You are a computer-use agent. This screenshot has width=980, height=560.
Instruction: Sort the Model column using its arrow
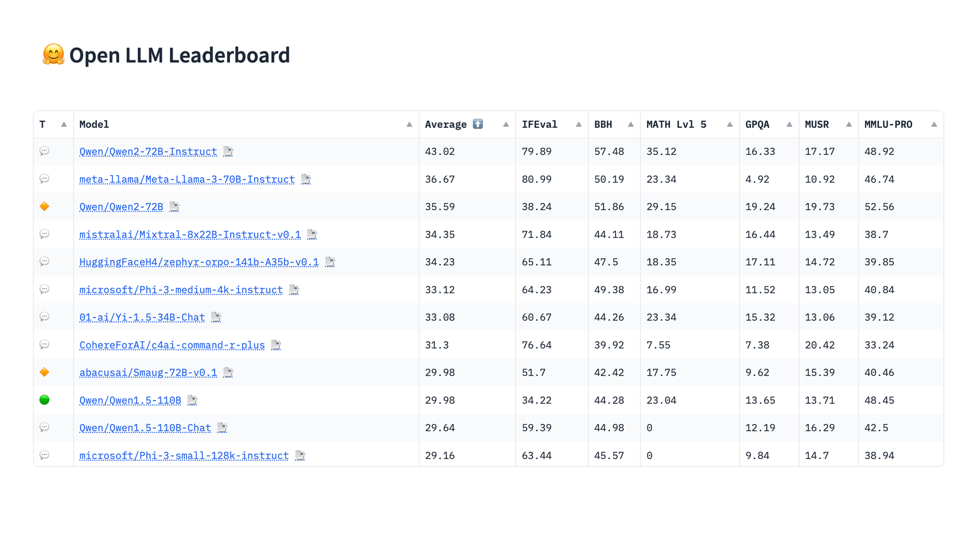pyautogui.click(x=409, y=124)
